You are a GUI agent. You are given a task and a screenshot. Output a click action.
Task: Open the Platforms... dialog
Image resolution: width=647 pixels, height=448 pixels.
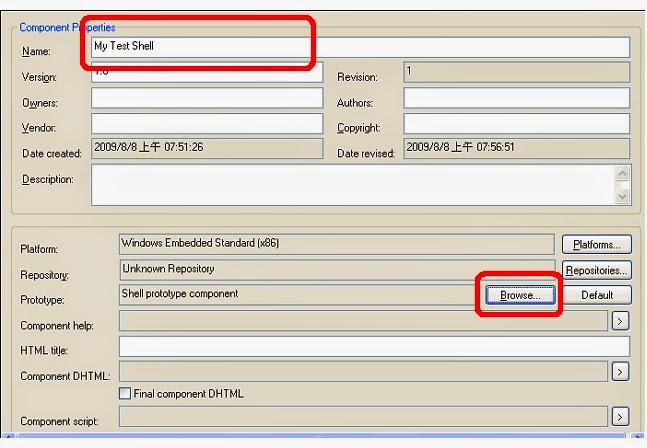click(597, 245)
